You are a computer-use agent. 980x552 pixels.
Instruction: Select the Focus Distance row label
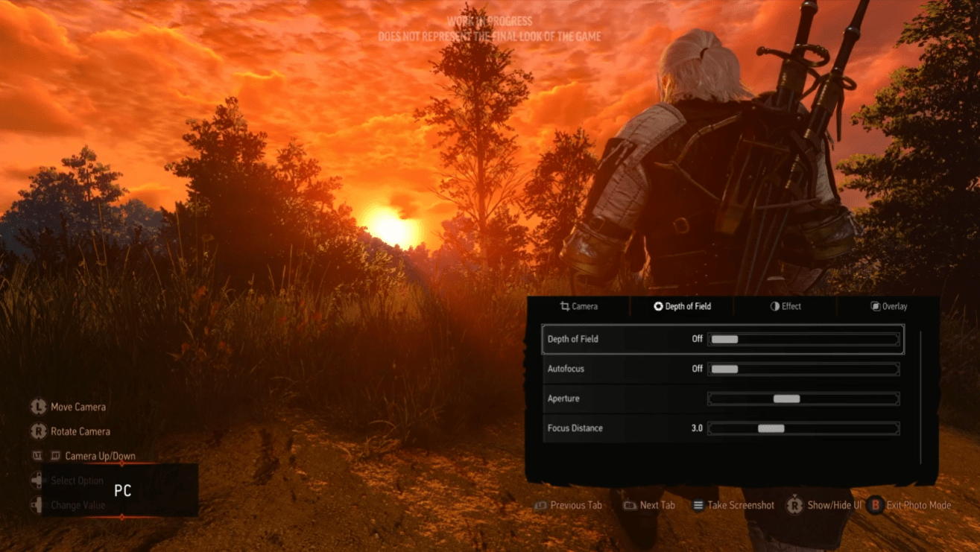(x=575, y=428)
